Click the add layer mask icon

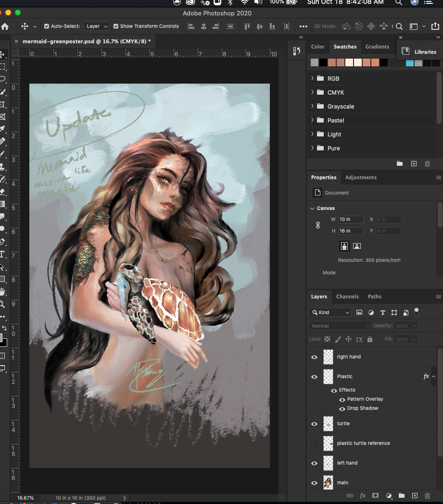pos(375,496)
